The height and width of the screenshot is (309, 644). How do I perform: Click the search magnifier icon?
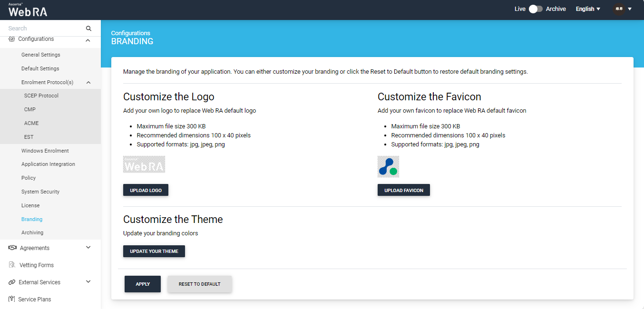click(88, 29)
